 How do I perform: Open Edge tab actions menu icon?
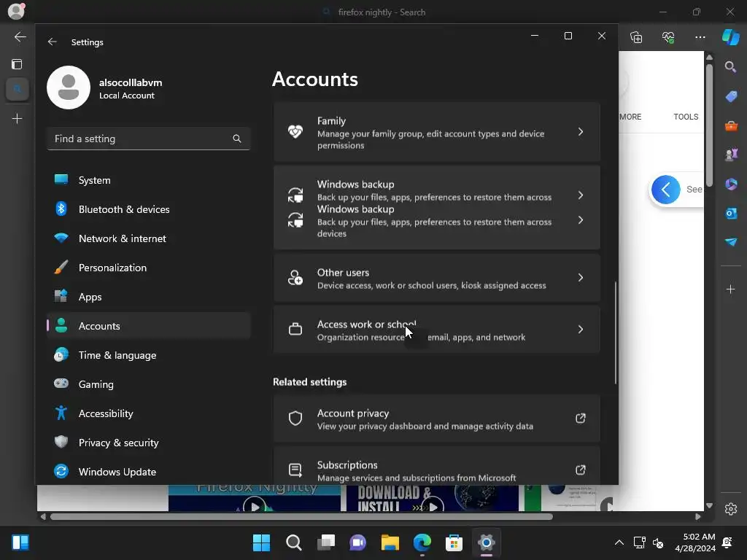click(17, 64)
